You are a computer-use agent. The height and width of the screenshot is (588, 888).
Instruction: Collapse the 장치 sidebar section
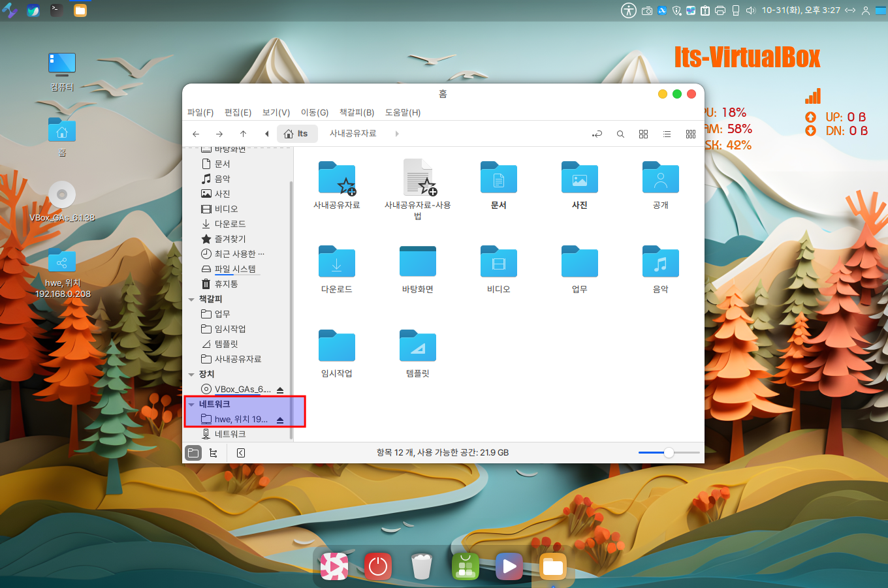tap(191, 375)
